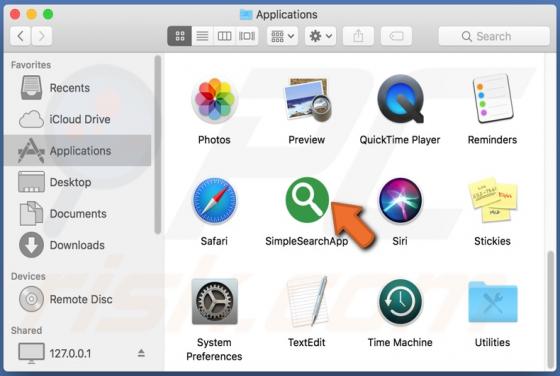The image size is (560, 376).
Task: Select the Stickies app icon
Action: [493, 200]
